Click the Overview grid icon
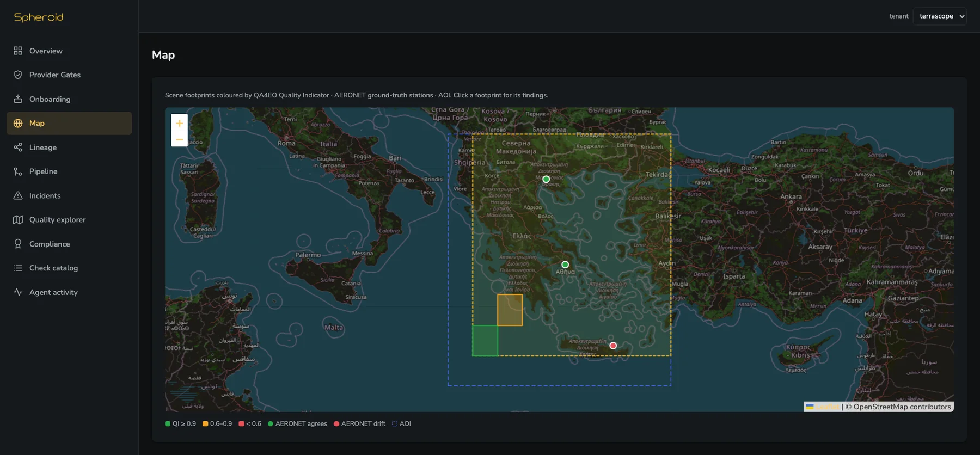 click(18, 51)
